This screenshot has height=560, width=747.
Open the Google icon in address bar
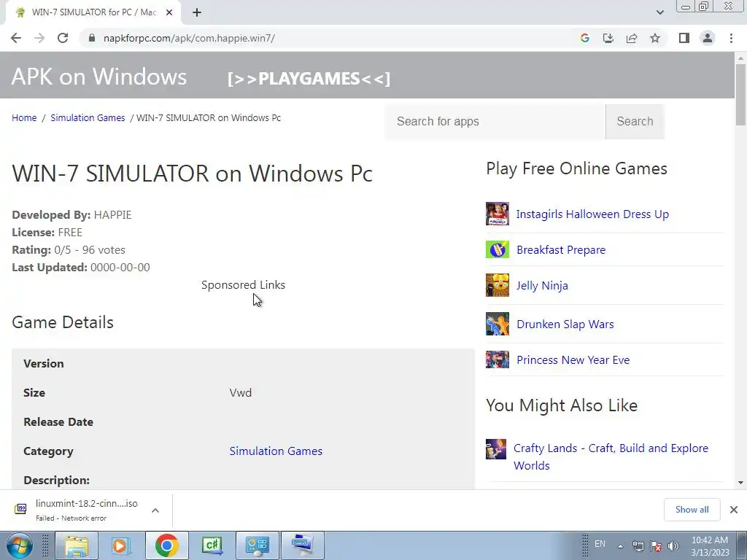(x=585, y=38)
